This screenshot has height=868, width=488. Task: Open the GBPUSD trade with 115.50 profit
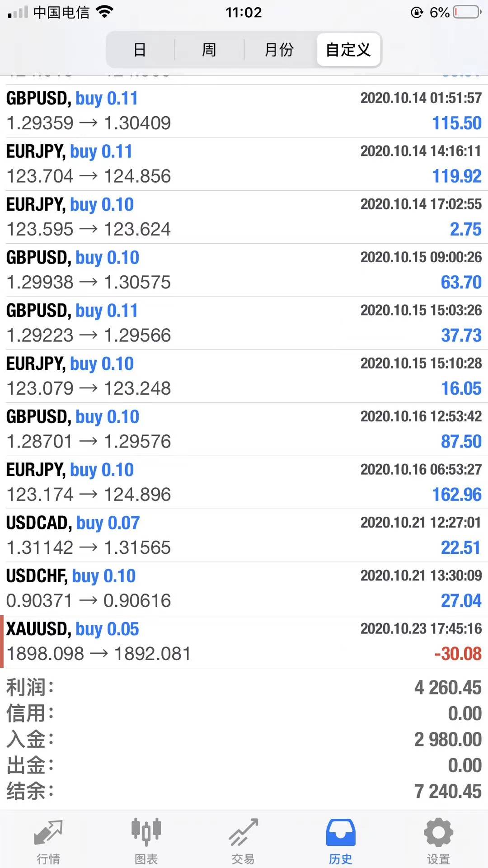pyautogui.click(x=244, y=111)
